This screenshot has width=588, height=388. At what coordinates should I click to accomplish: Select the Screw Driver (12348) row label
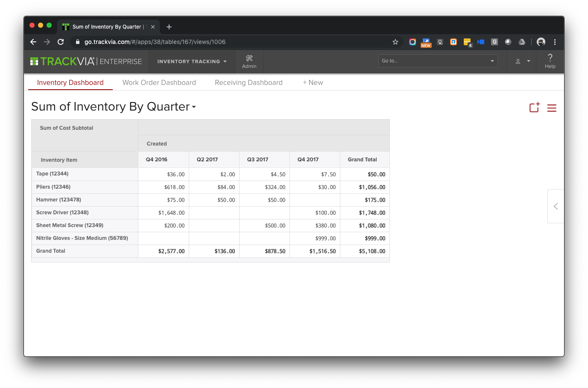pyautogui.click(x=62, y=213)
